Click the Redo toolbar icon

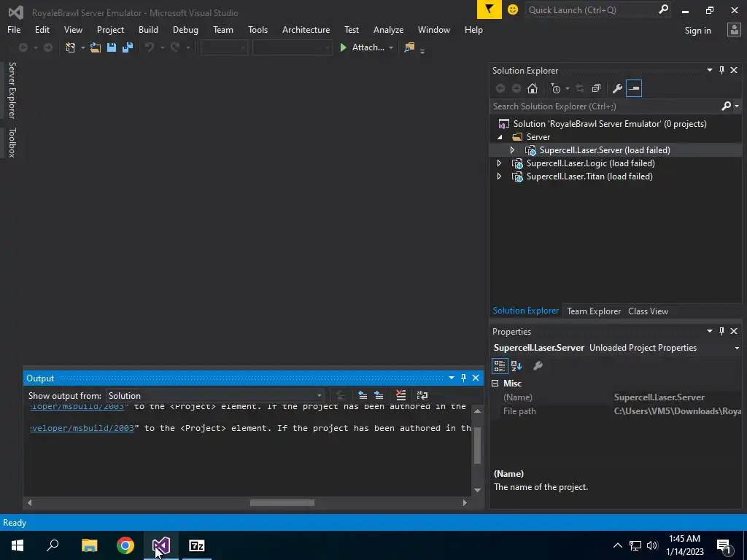pyautogui.click(x=175, y=47)
